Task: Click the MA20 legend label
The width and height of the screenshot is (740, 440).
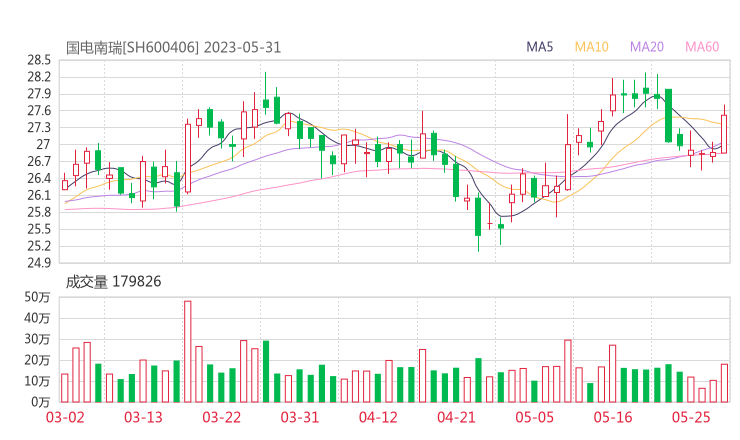Action: [x=647, y=47]
